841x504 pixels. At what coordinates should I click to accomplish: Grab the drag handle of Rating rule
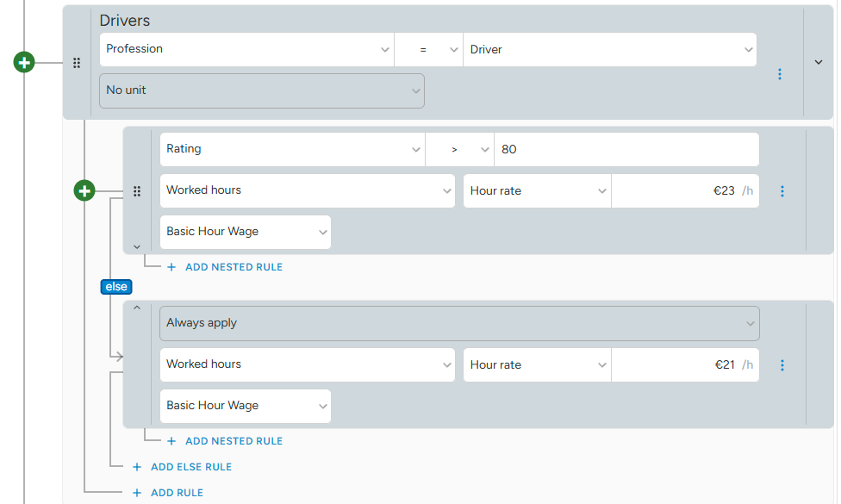[137, 191]
